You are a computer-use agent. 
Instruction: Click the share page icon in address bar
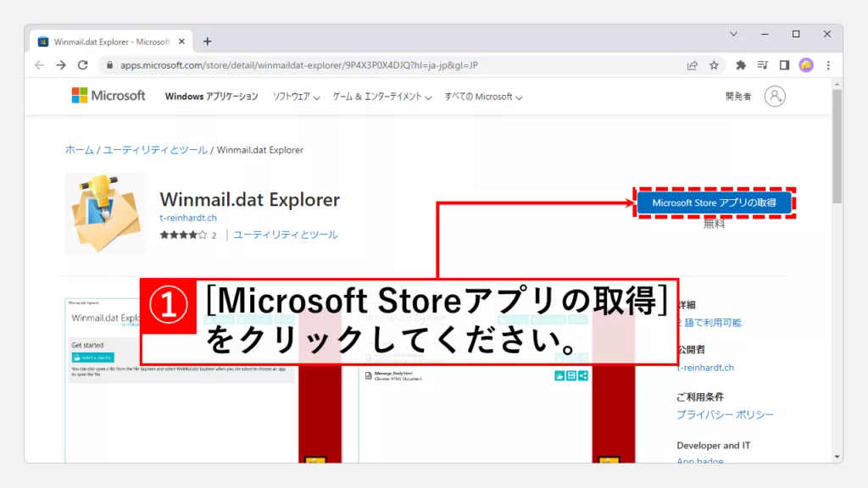693,65
